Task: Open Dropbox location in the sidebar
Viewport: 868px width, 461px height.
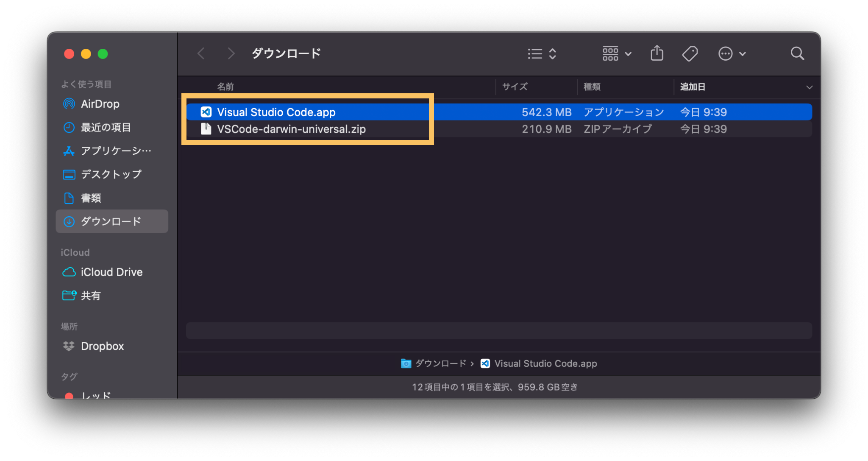Action: point(102,346)
